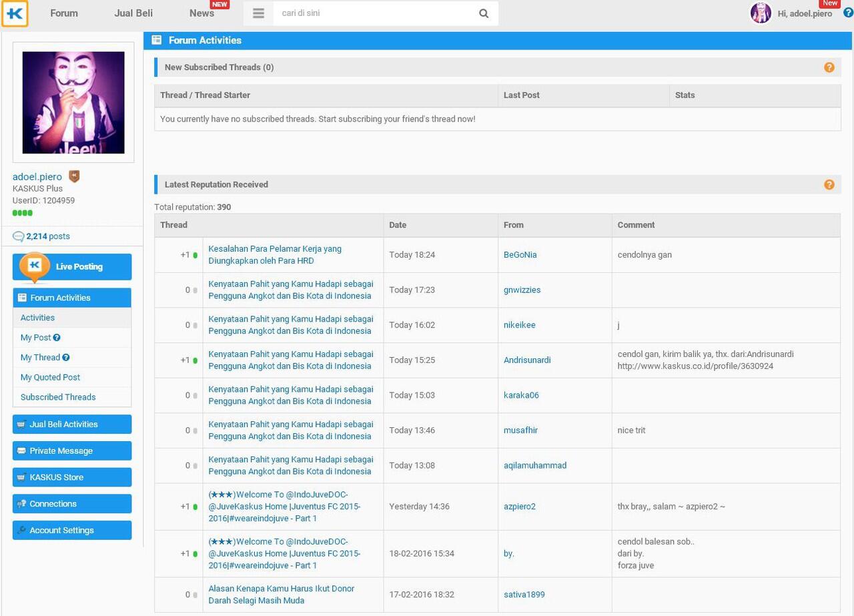This screenshot has width=854, height=616.
Task: Open the 2,214 posts link
Action: pos(47,236)
